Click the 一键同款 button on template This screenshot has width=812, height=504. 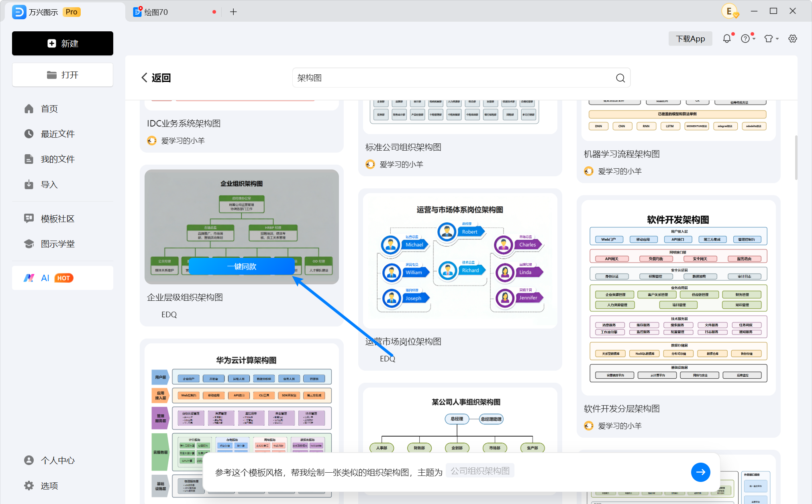[x=242, y=266]
